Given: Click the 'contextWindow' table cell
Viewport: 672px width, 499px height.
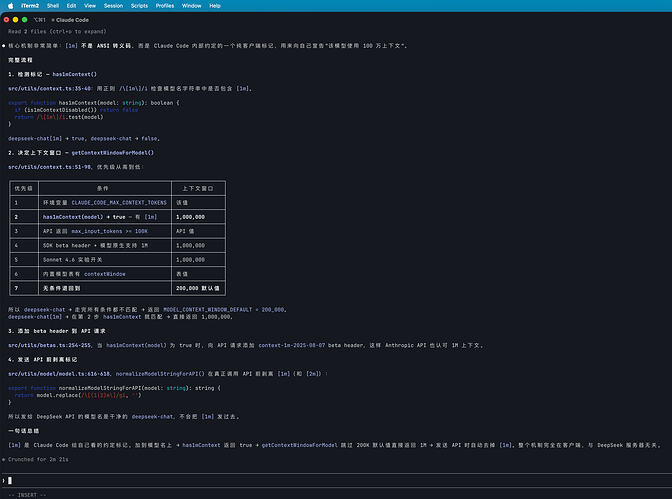Looking at the screenshot, I should coord(105,274).
